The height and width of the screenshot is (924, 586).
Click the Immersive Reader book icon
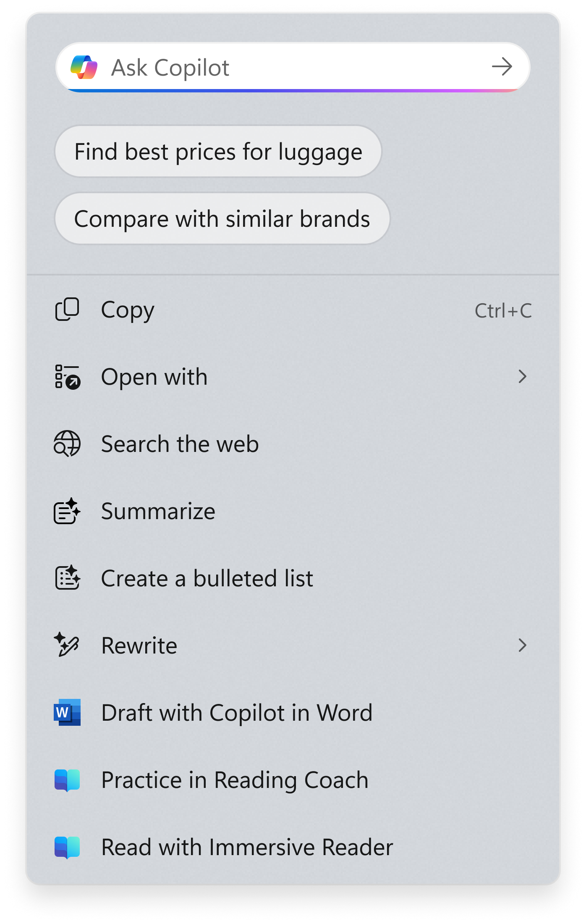(x=67, y=847)
